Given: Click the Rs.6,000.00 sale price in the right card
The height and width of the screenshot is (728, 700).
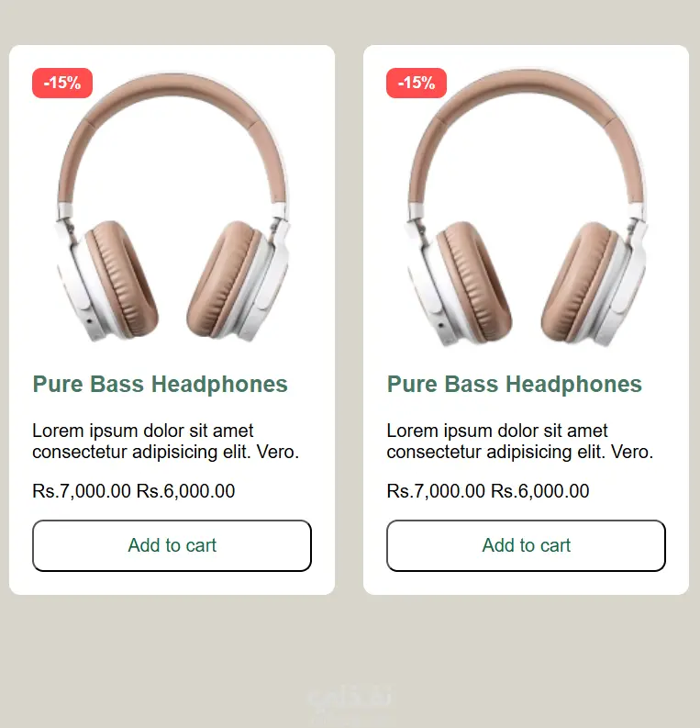Looking at the screenshot, I should [540, 491].
